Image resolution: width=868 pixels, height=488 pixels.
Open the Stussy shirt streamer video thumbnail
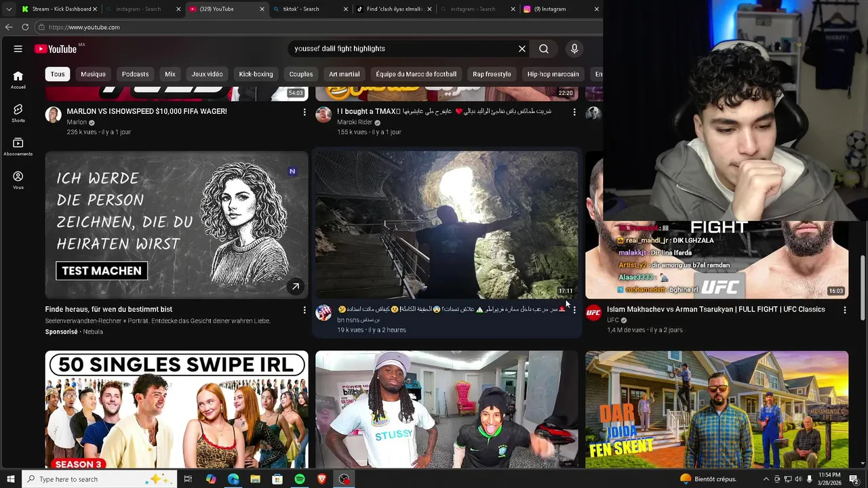pyautogui.click(x=447, y=409)
